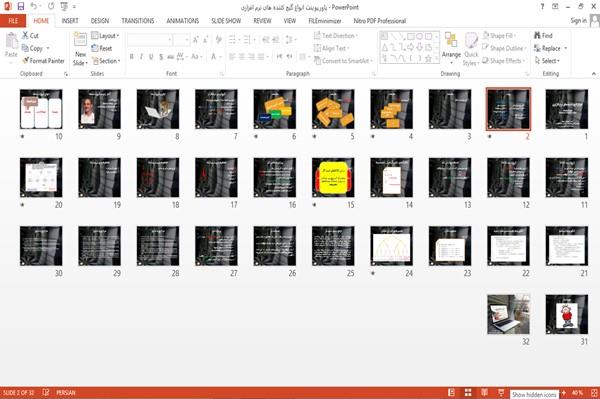This screenshot has width=600, height=399.
Task: Open Quick Styles gallery
Action: (x=471, y=49)
